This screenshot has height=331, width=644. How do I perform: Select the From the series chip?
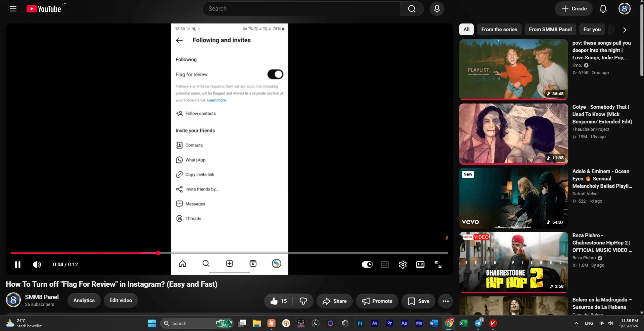point(499,30)
